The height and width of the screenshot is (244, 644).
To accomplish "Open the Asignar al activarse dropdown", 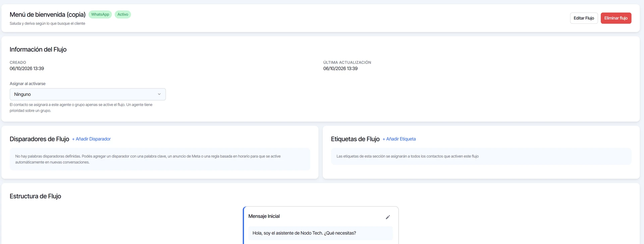I will [x=88, y=94].
